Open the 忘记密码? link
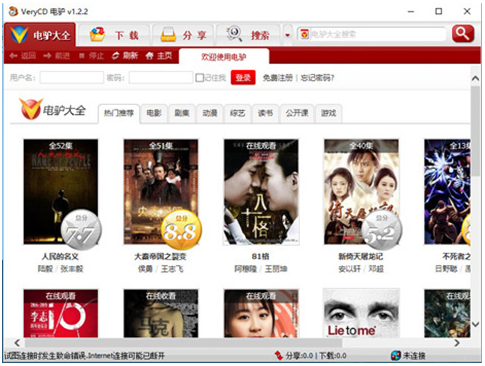Screen dimensions: 485x366 pos(317,78)
